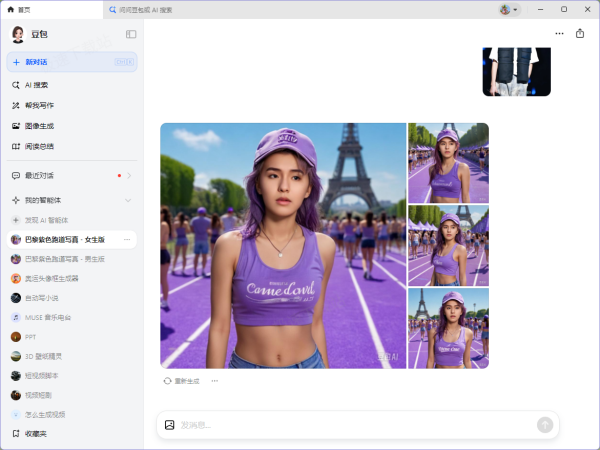Collapse the 我的智能体 agents list
Viewport: 600px width, 450px height.
128,200
